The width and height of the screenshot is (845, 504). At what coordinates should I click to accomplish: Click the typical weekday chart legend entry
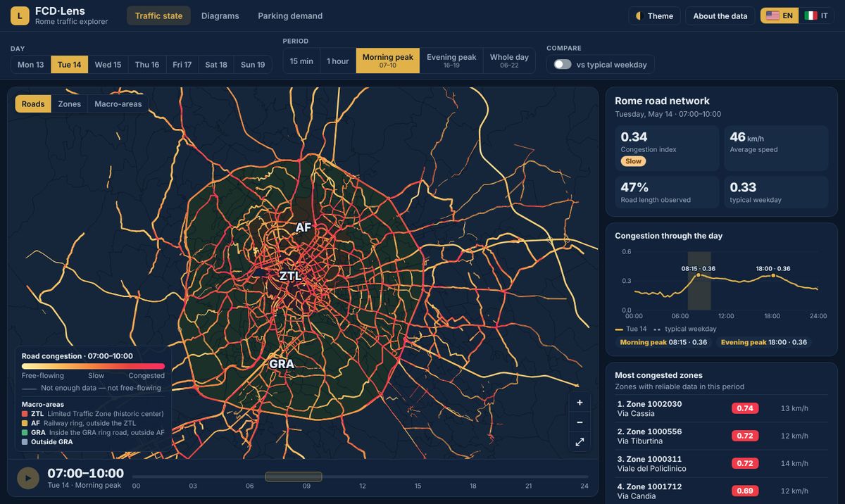point(685,329)
